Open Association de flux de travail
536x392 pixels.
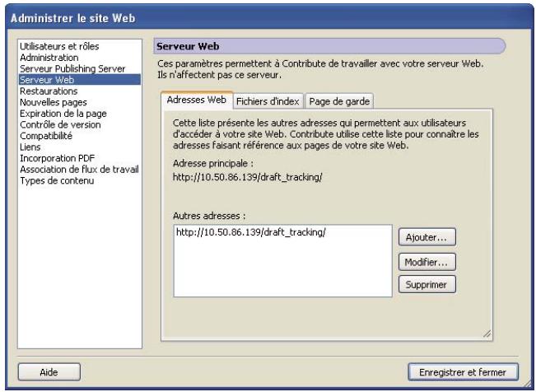80,170
